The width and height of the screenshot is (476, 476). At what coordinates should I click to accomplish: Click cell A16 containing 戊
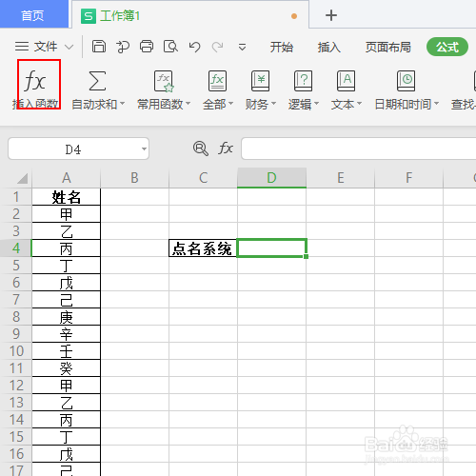tap(66, 453)
